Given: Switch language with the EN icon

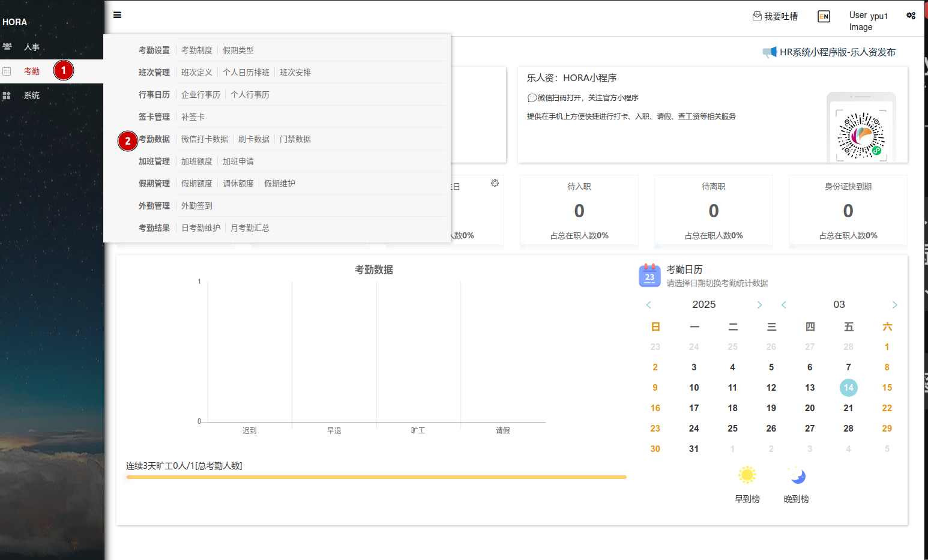Looking at the screenshot, I should point(824,17).
